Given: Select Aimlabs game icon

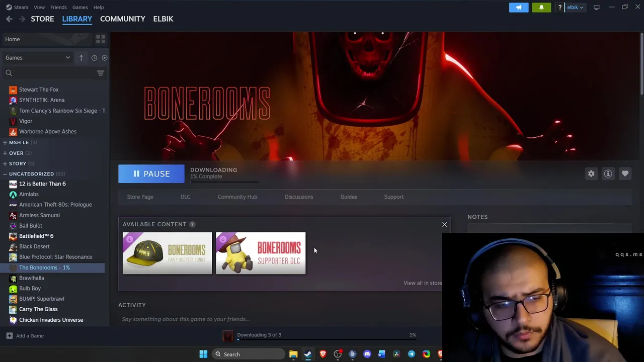Looking at the screenshot, I should click(13, 195).
